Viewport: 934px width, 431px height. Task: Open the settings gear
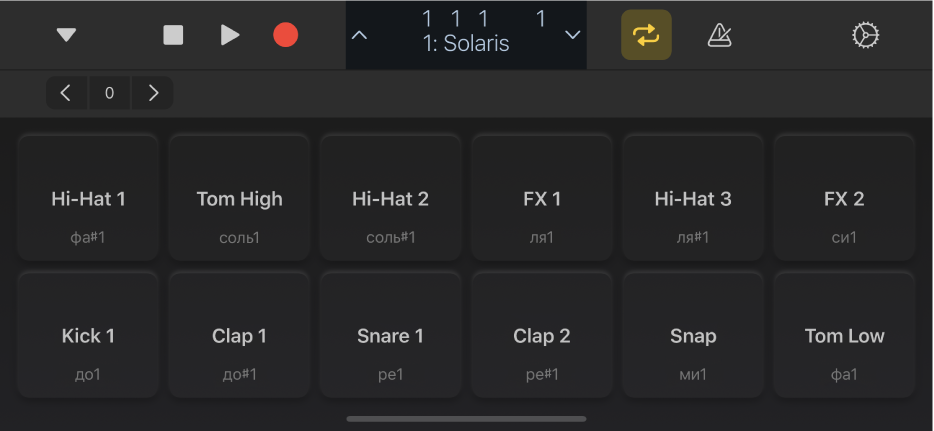pos(865,35)
